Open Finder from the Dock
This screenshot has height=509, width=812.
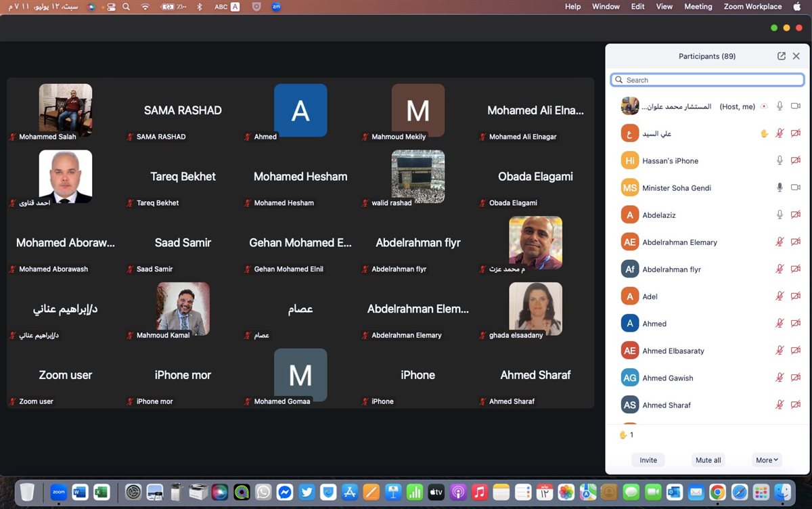pyautogui.click(x=782, y=492)
